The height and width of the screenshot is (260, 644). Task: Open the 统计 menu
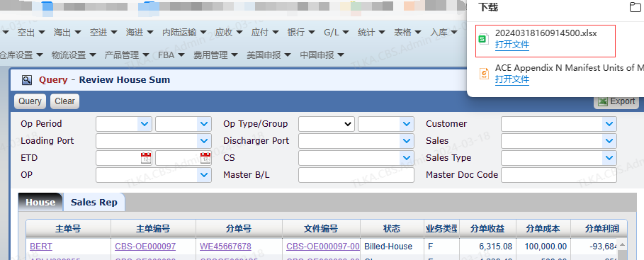pyautogui.click(x=371, y=33)
